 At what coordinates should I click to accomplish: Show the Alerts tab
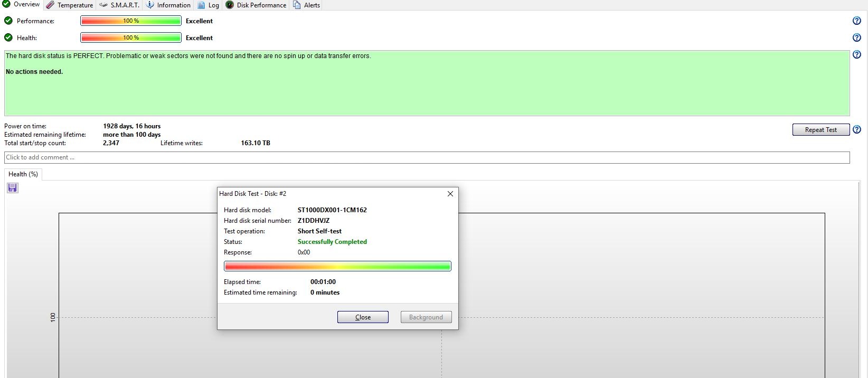pyautogui.click(x=307, y=5)
